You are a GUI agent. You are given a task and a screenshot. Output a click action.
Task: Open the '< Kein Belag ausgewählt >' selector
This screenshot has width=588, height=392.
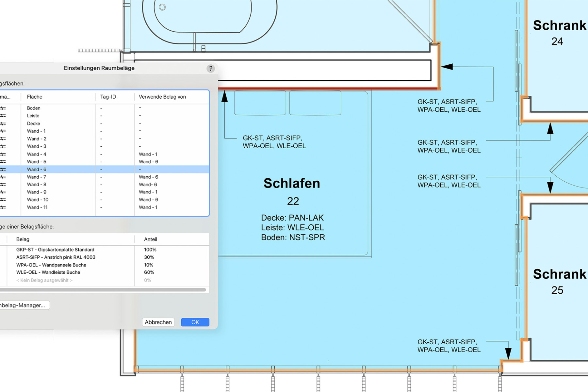pos(44,280)
